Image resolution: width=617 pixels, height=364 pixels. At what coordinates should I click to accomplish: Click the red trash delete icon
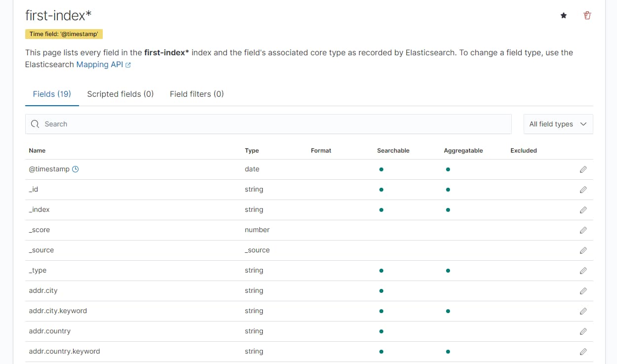587,16
